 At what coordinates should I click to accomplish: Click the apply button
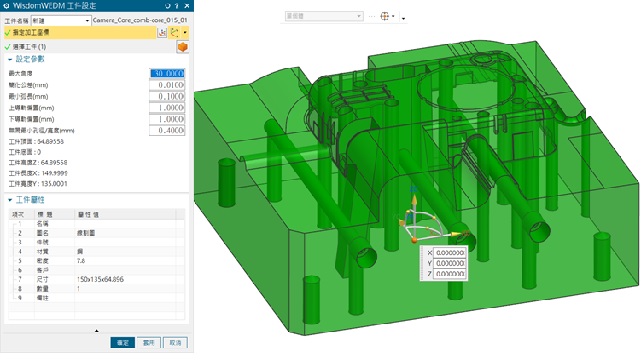(x=149, y=343)
